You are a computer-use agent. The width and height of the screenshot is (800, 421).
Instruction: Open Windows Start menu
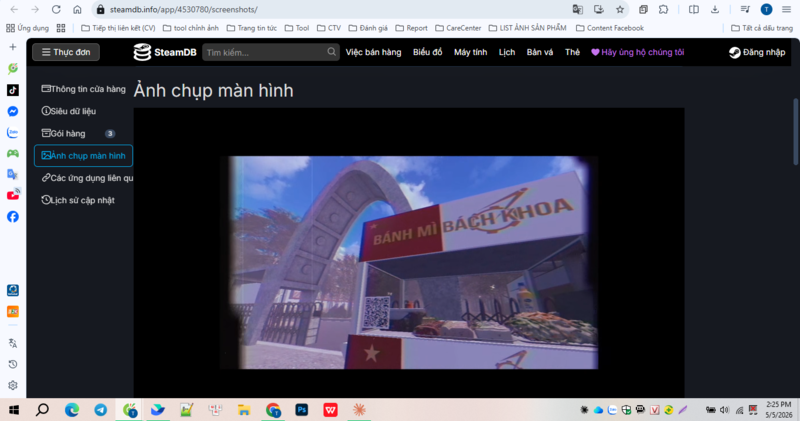[14, 410]
